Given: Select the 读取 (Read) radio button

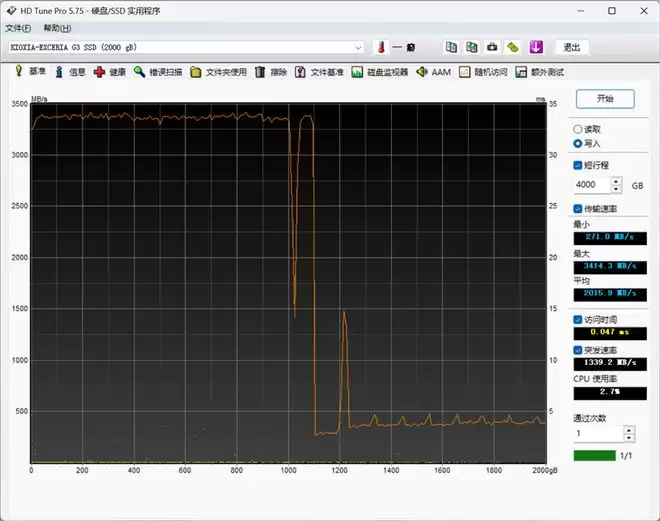Looking at the screenshot, I should (578, 129).
